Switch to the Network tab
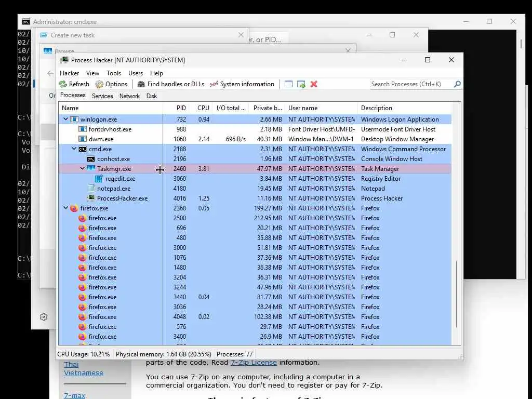 129,96
